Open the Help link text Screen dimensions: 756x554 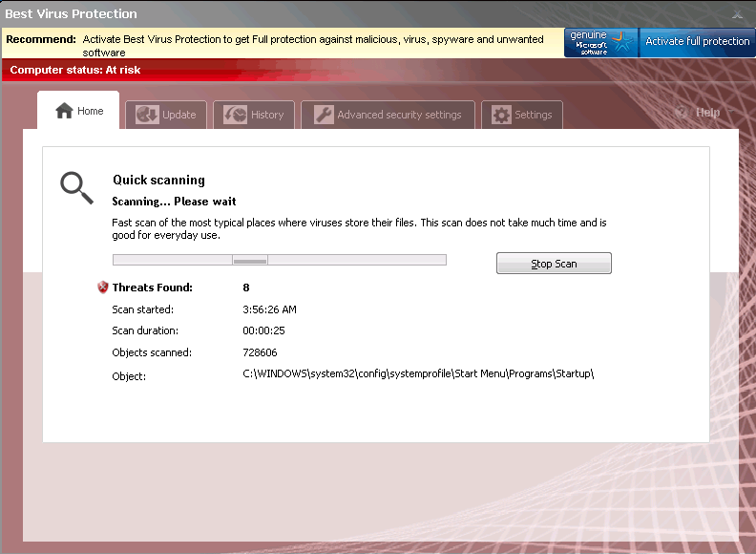[x=707, y=113]
